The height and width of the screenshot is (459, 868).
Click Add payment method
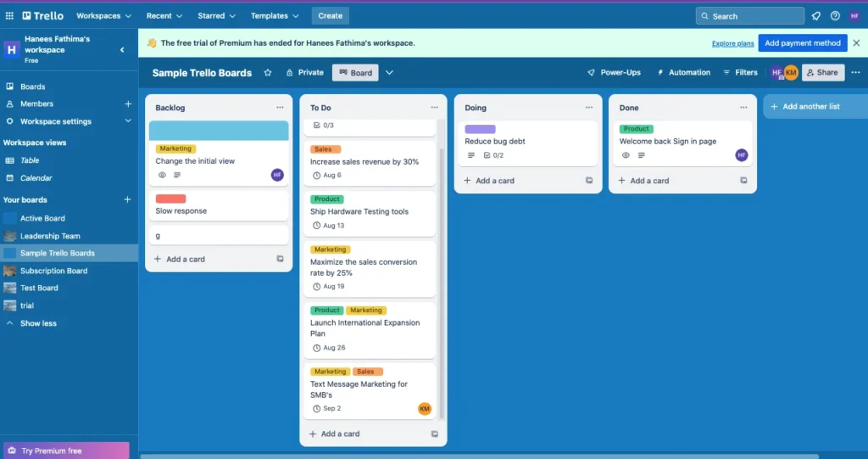tap(803, 43)
